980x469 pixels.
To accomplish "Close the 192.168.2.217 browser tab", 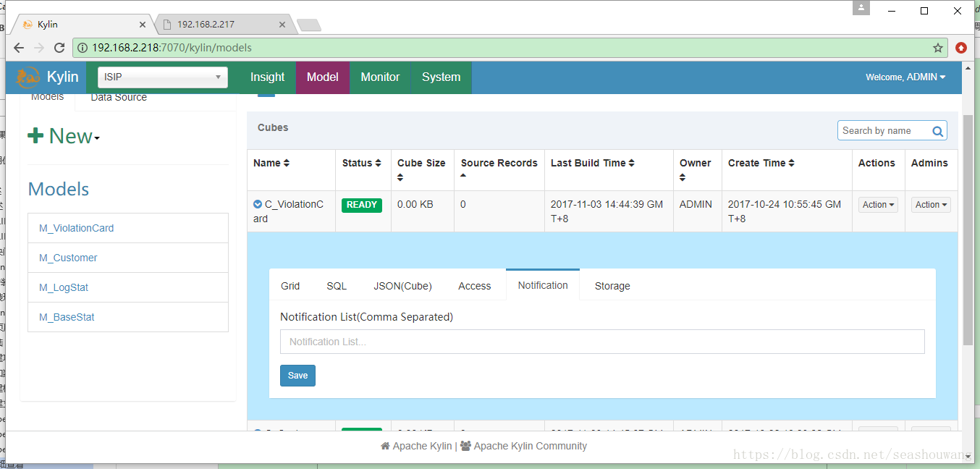I will point(282,25).
